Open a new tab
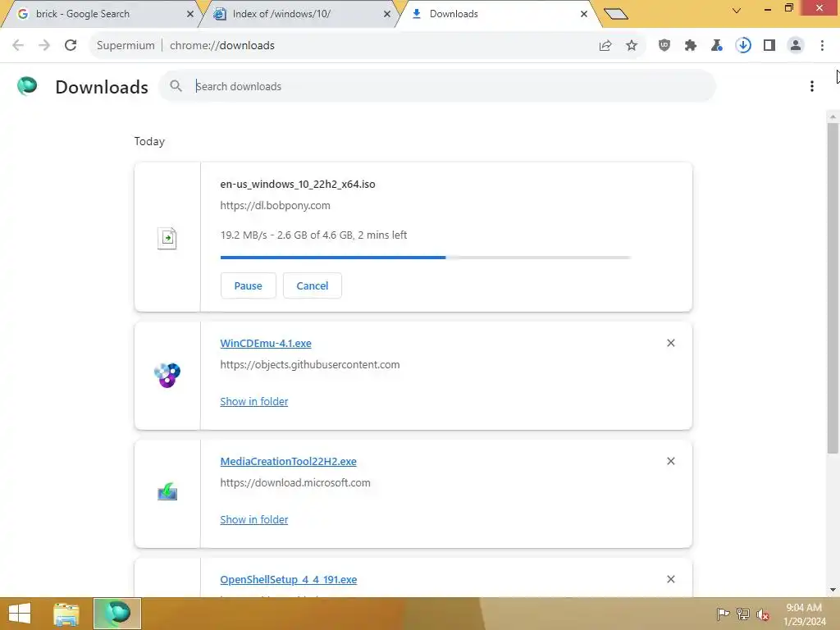This screenshot has width=840, height=630. 615,14
